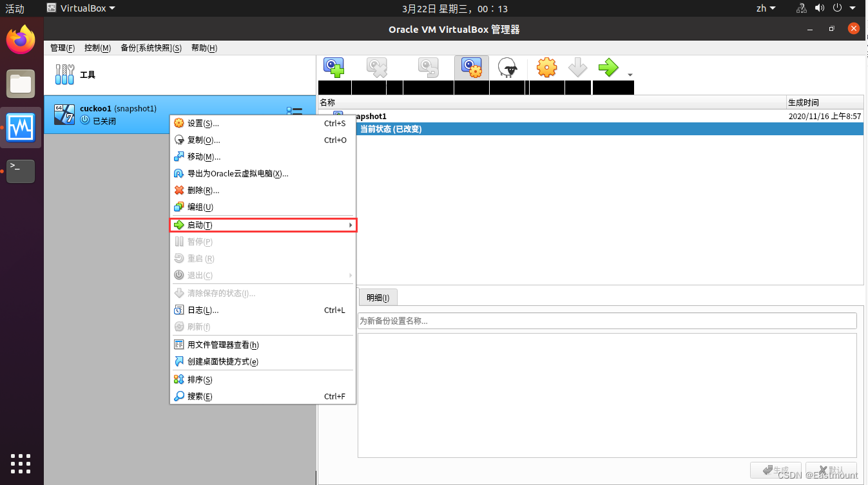Choose 创建桌面快捷方式(e) menu entry

pyautogui.click(x=263, y=361)
